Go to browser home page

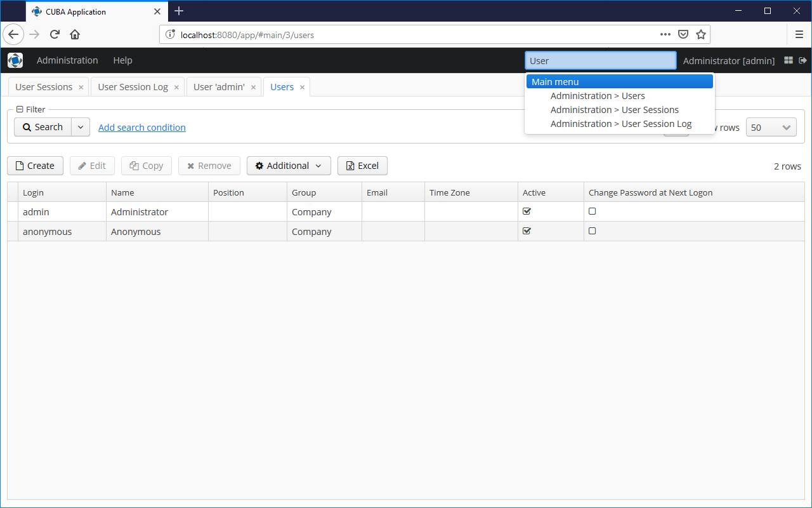75,35
